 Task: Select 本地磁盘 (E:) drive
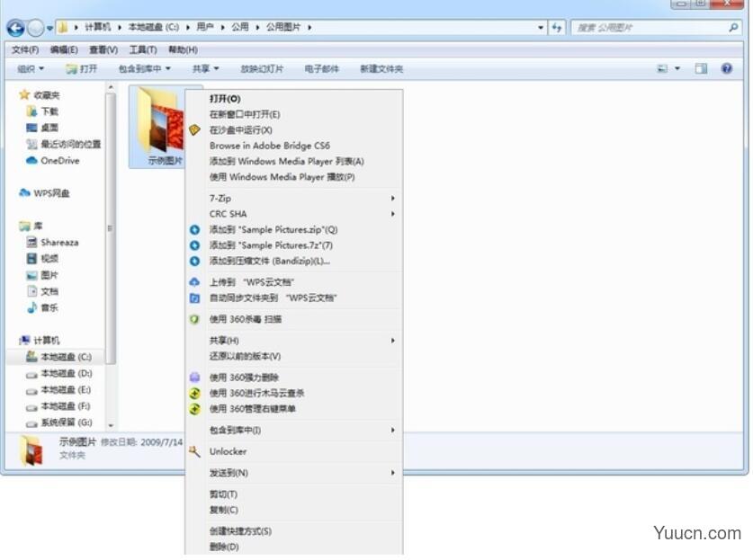[58, 389]
